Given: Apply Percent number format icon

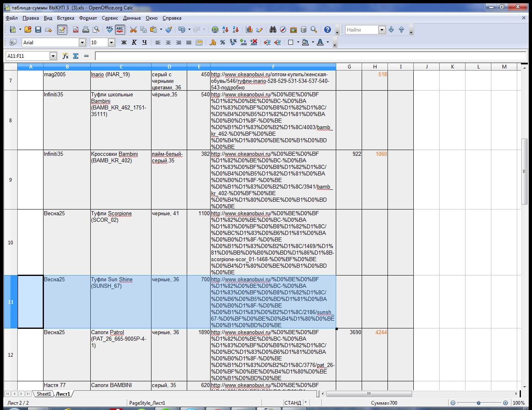Looking at the screenshot, I should tap(223, 42).
